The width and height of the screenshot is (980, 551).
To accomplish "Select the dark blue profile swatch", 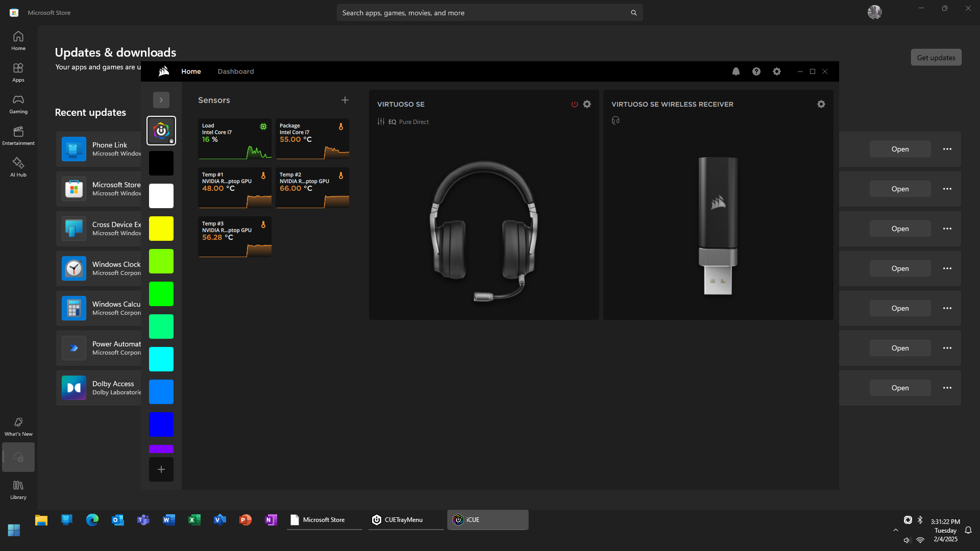I will 161,424.
